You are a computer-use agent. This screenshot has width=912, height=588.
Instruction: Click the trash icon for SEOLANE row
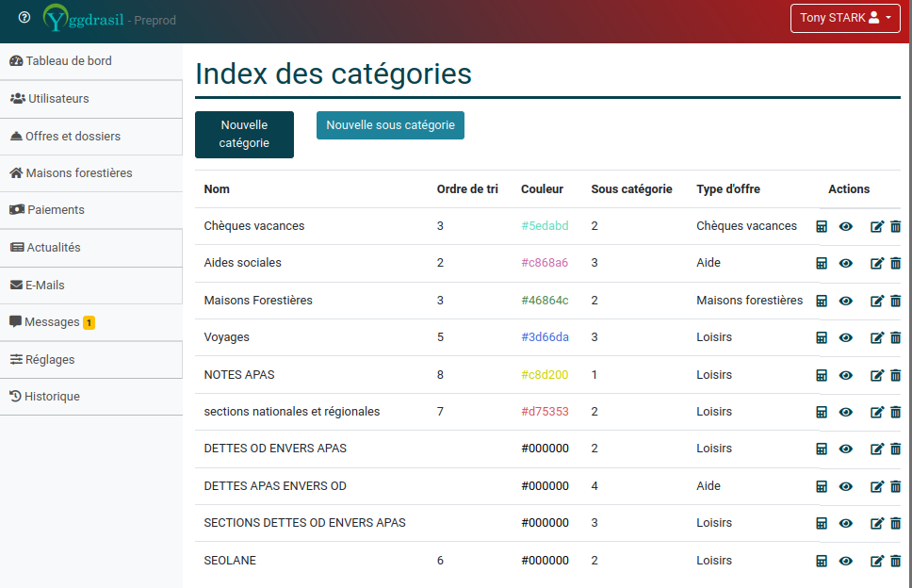[x=896, y=561]
